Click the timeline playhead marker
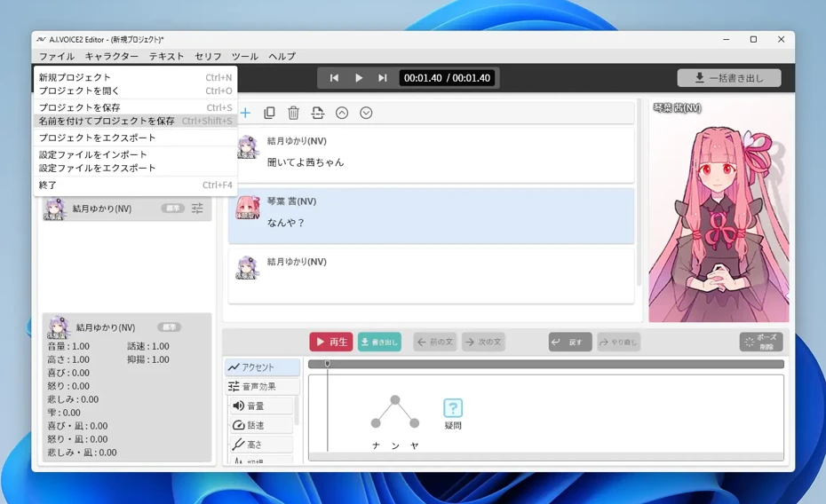 tap(328, 364)
